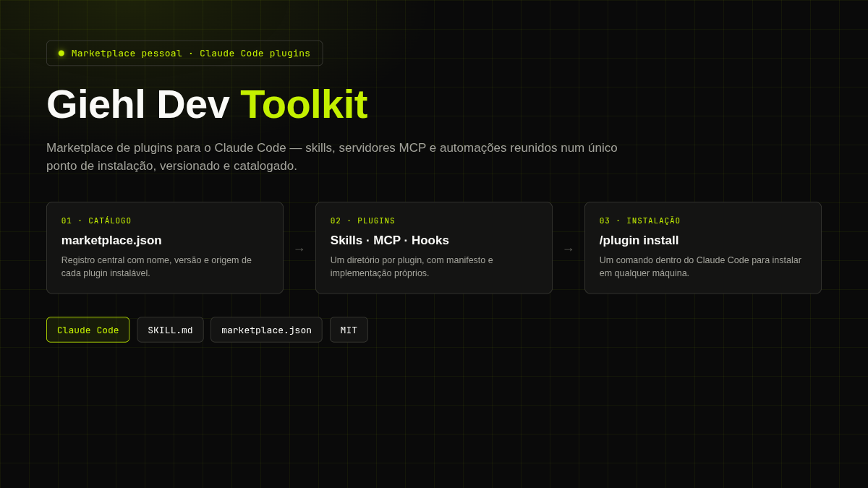Select the 'Claude Code' tag chip
The image size is (868, 488).
(88, 330)
